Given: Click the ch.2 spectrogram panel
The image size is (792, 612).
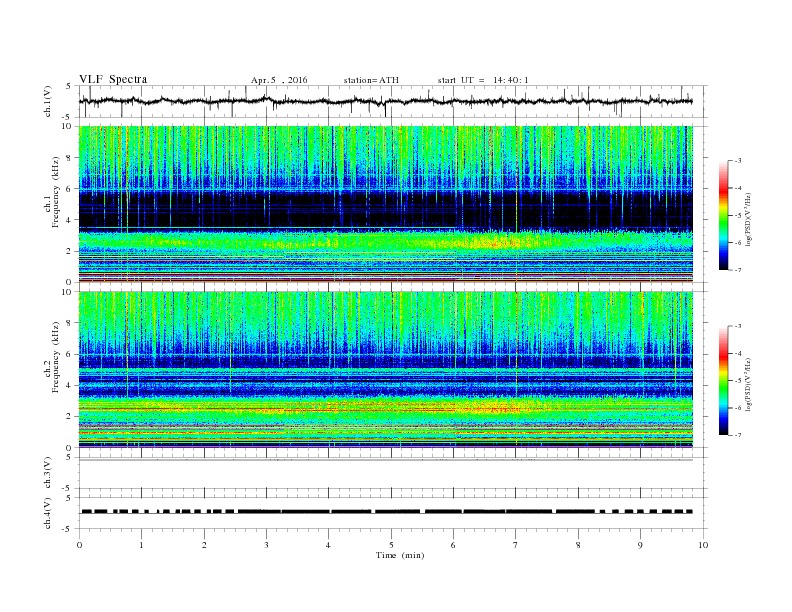Looking at the screenshot, I should pyautogui.click(x=386, y=370).
